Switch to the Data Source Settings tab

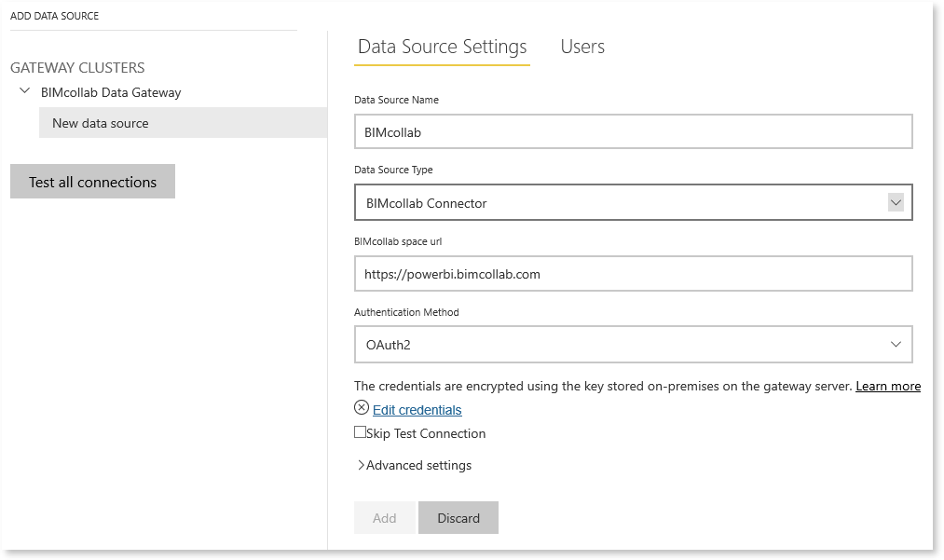[x=442, y=47]
